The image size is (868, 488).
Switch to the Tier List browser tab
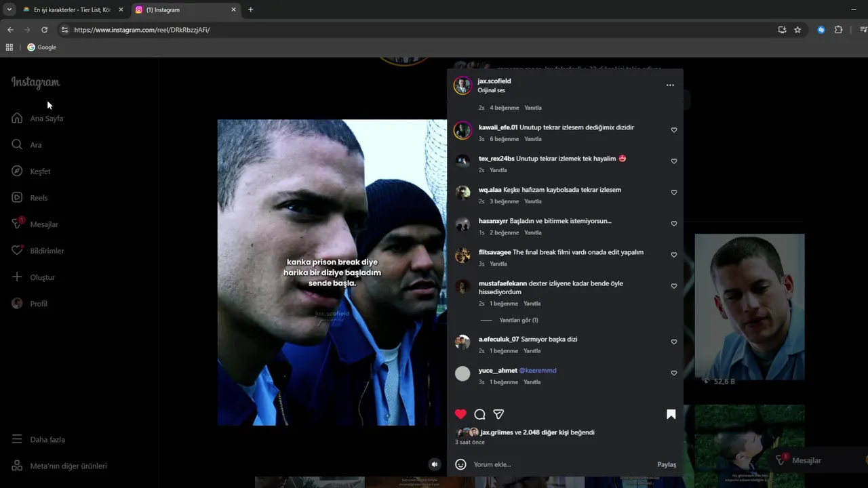click(72, 9)
